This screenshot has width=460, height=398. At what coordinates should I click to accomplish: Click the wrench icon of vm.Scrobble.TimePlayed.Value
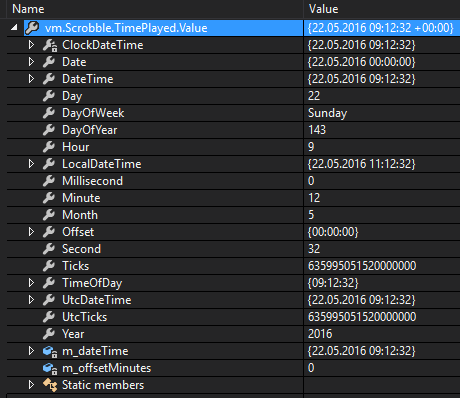point(32,28)
